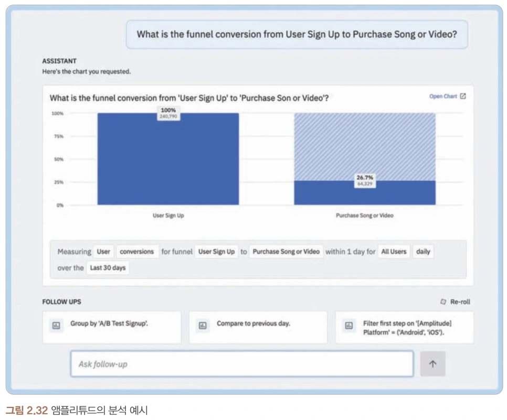Click chart icon on 'Group by A/B Test Signup' card
This screenshot has height=420, width=507.
coord(56,325)
